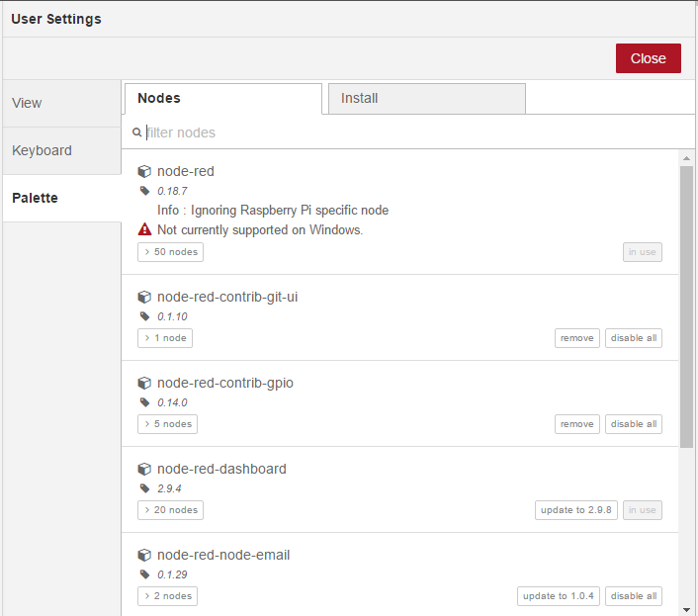Expand the 5 nodes list
The width and height of the screenshot is (698, 616).
(167, 424)
